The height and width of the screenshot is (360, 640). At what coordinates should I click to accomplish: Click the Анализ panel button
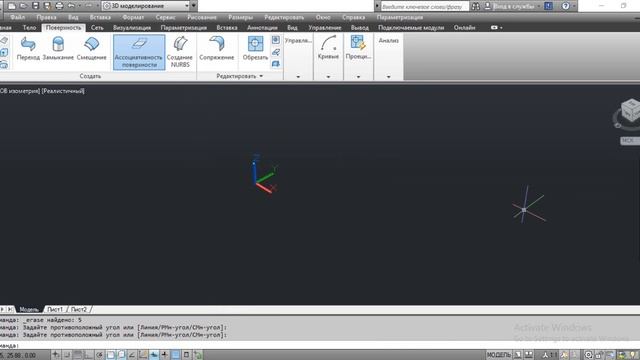389,40
